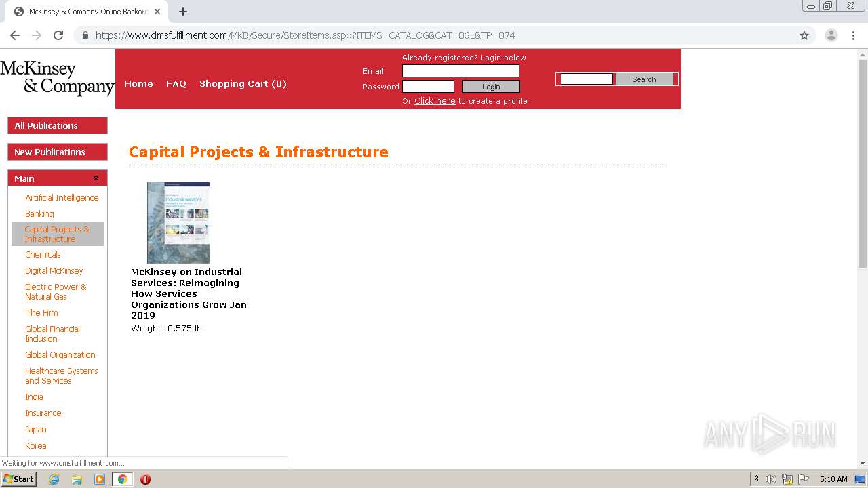Click the 'Weight: 0.575 lb' text
Viewport: 868px width, 488px height.
coord(166,328)
